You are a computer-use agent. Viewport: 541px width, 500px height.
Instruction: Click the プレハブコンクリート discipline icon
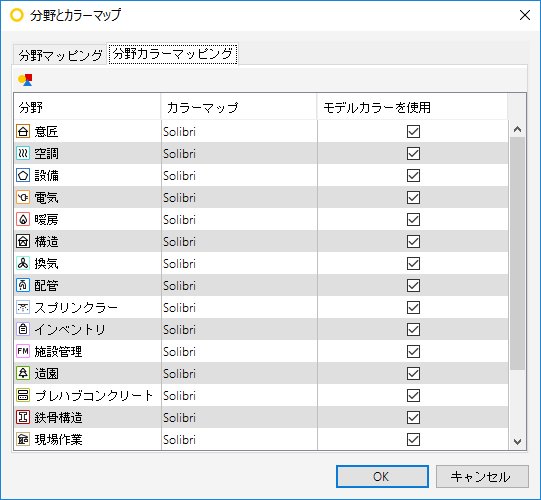pos(23,395)
